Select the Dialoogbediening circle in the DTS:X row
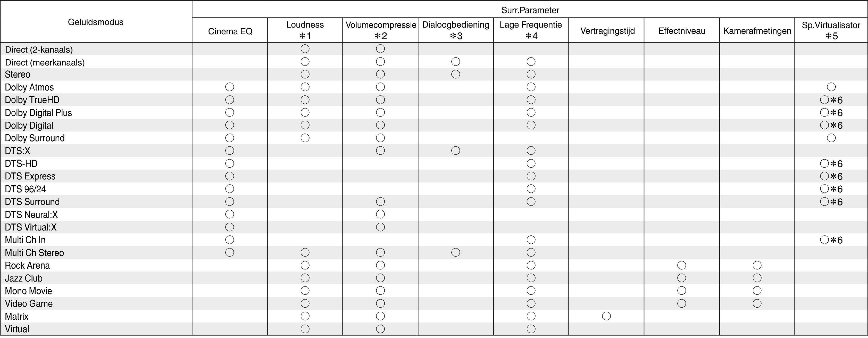Viewport: 868px width, 338px height. coord(456,151)
